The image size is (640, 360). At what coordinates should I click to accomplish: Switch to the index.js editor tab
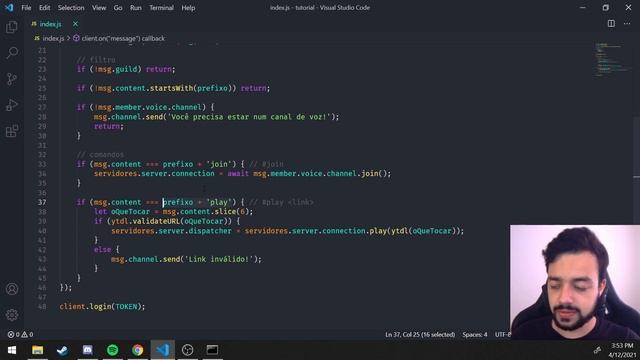pos(50,24)
